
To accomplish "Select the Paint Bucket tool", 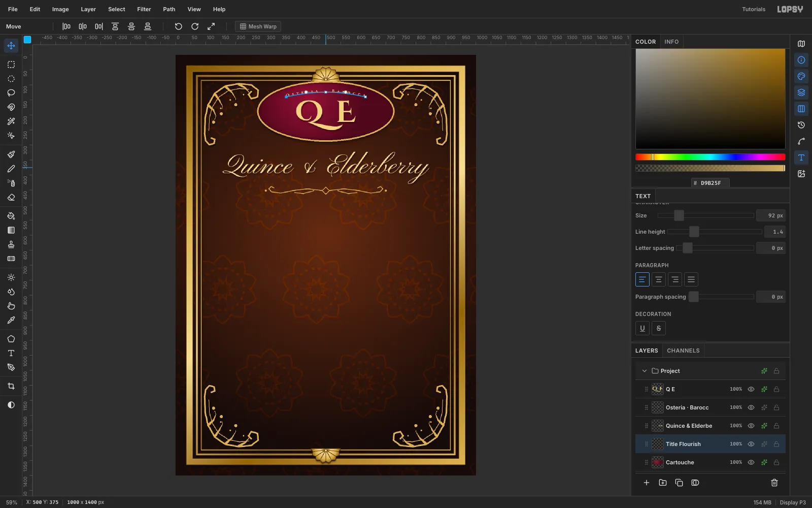I will pos(11,216).
